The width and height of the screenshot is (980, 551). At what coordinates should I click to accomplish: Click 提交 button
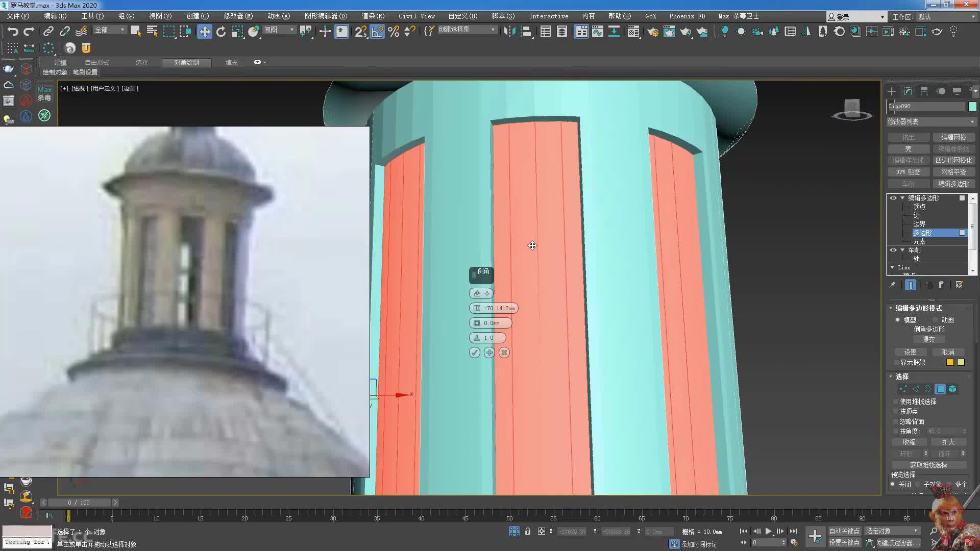coord(928,339)
